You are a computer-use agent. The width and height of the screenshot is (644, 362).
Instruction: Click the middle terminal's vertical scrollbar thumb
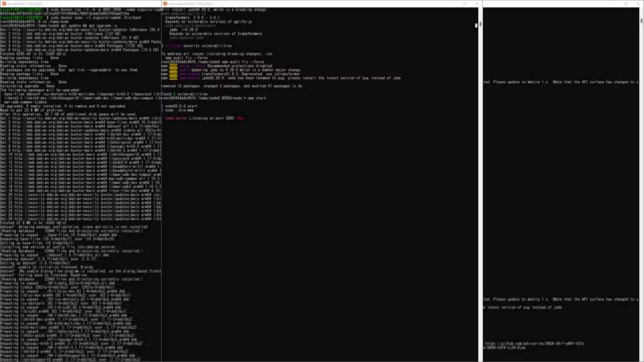[x=480, y=25]
